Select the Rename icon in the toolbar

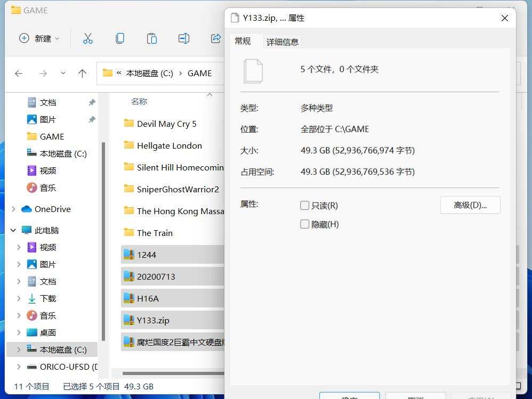(183, 38)
